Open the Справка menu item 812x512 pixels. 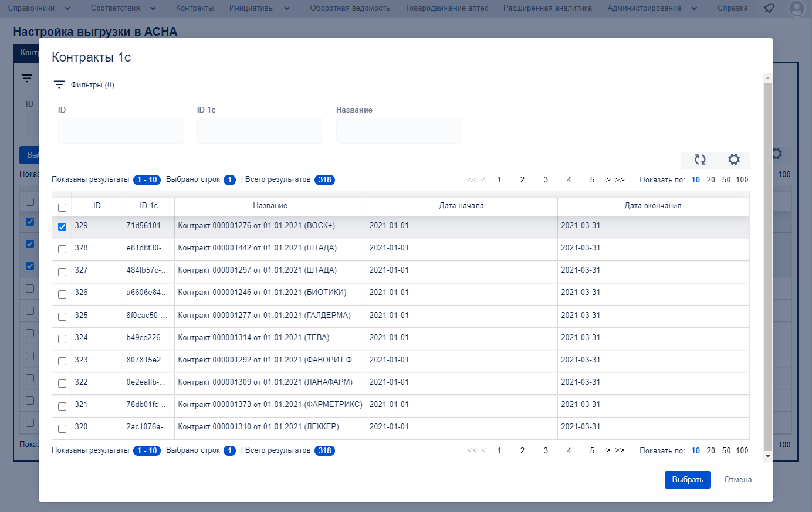click(732, 8)
